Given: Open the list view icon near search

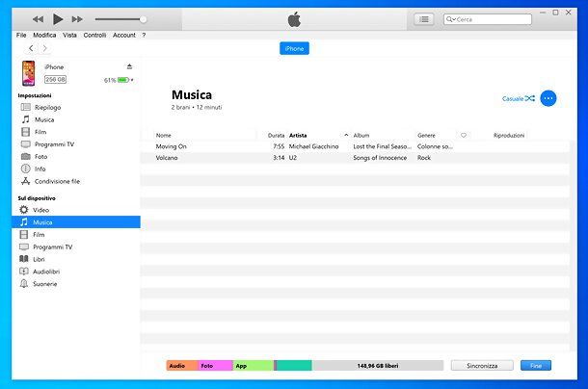Looking at the screenshot, I should tap(424, 19).
